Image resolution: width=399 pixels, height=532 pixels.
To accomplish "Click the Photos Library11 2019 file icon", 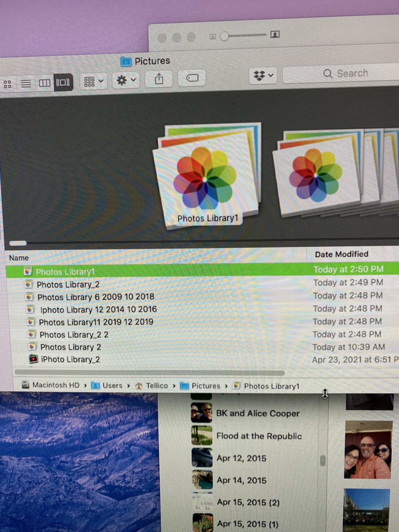I will click(31, 322).
